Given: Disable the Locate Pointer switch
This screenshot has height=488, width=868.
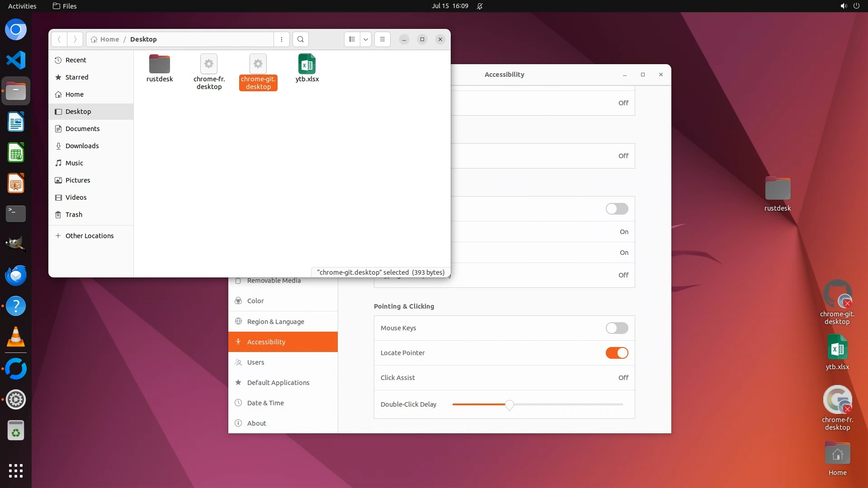Looking at the screenshot, I should pyautogui.click(x=617, y=353).
